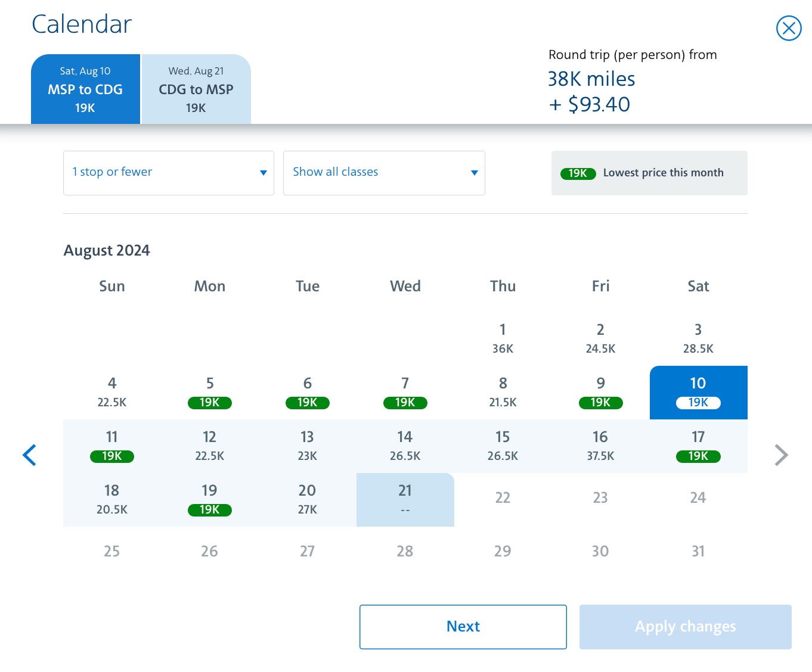The image size is (812, 672).
Task: Select August 17 with the 19K badge
Action: click(698, 446)
